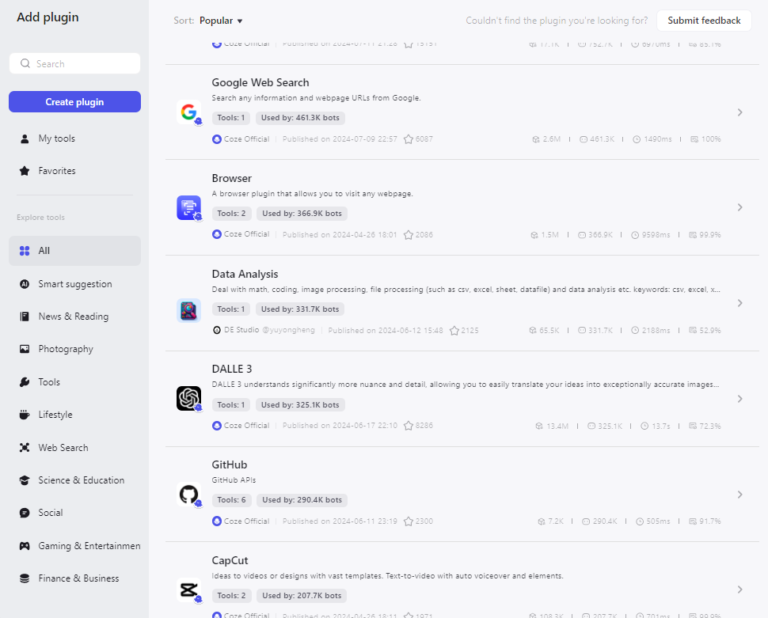The image size is (768, 618).
Task: Expand the GitHub plugin row chevron
Action: coord(740,494)
